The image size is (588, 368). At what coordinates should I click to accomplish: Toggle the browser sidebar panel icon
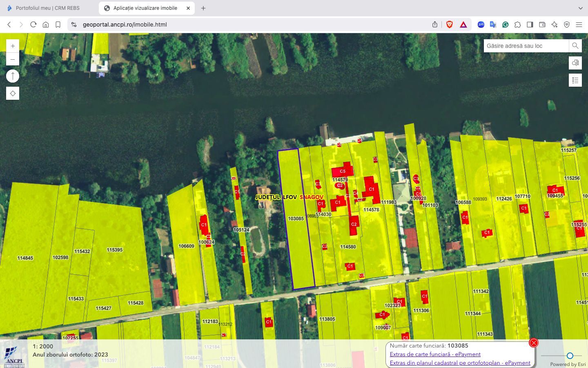(x=530, y=25)
